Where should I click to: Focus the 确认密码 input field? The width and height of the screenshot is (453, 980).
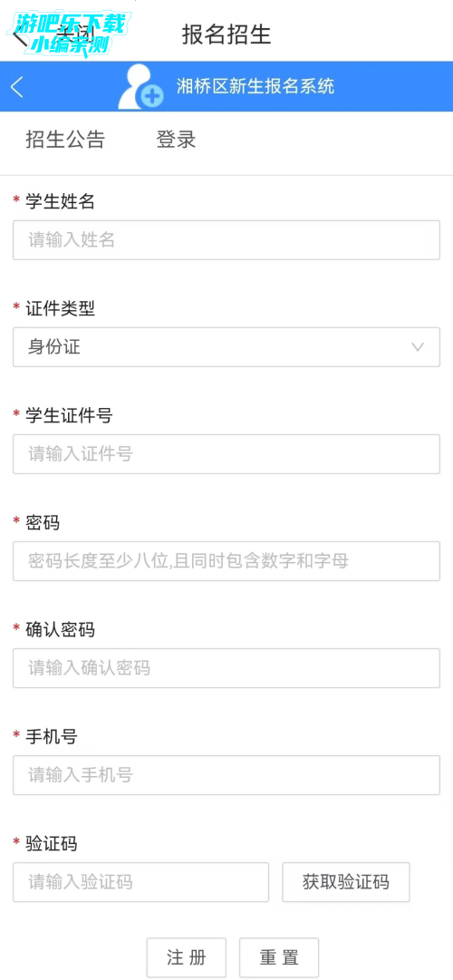[226, 668]
